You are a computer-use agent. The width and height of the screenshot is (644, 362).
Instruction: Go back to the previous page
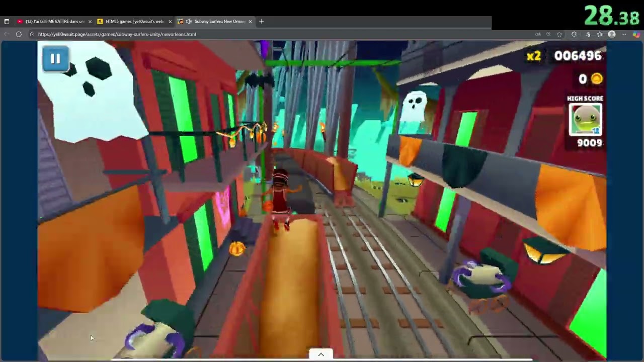pos(7,34)
